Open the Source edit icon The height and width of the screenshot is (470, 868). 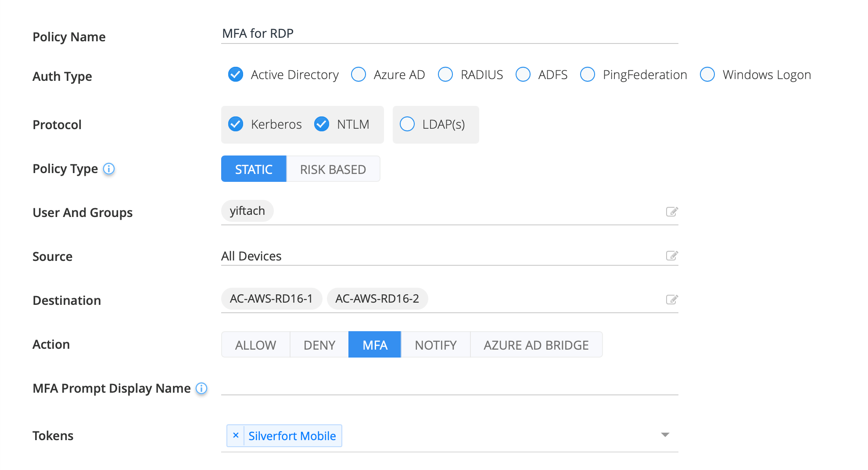pos(671,256)
